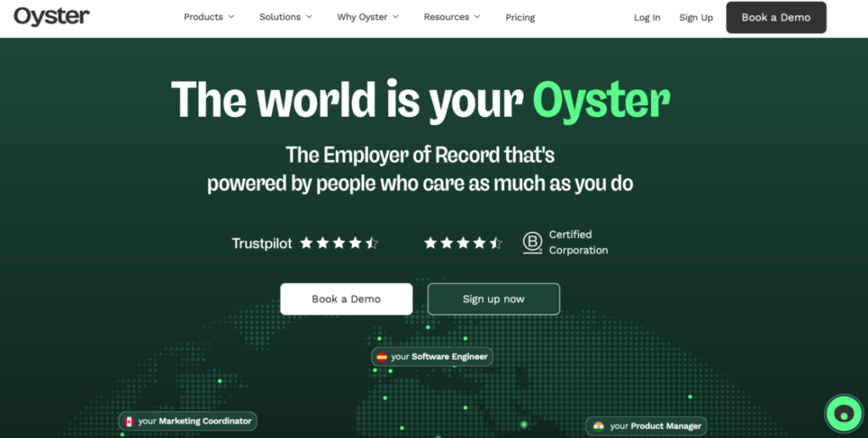Click the Trustpilot label text
The image size is (868, 438).
(x=262, y=244)
